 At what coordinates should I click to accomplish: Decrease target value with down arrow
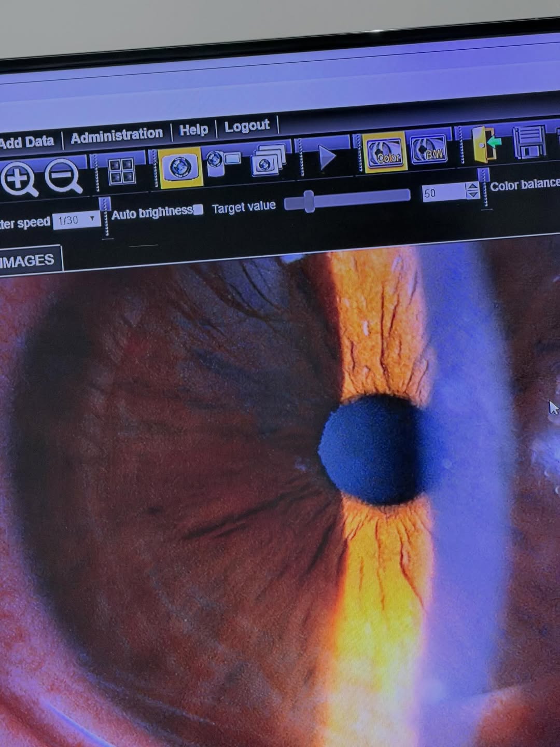click(x=472, y=195)
